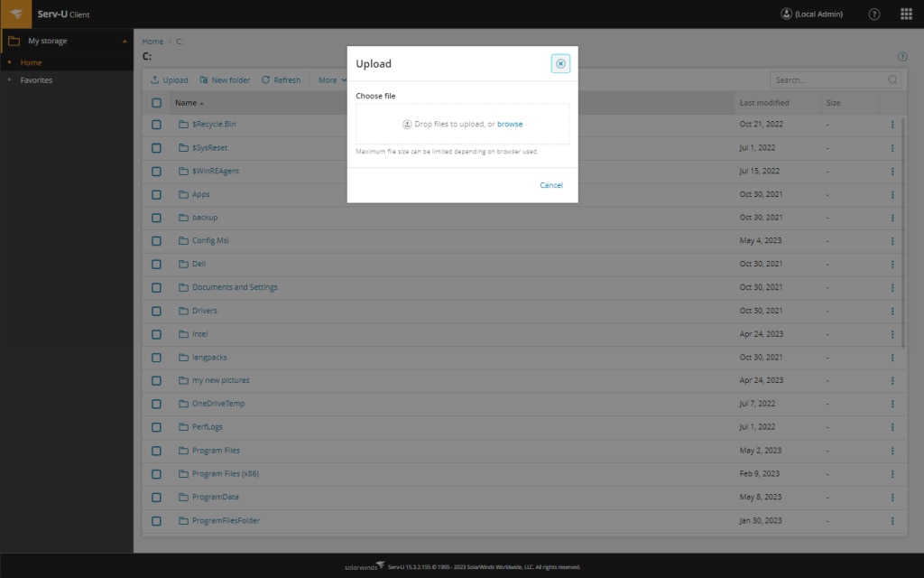Click the Refresh icon
This screenshot has width=924, height=578.
pyautogui.click(x=264, y=79)
